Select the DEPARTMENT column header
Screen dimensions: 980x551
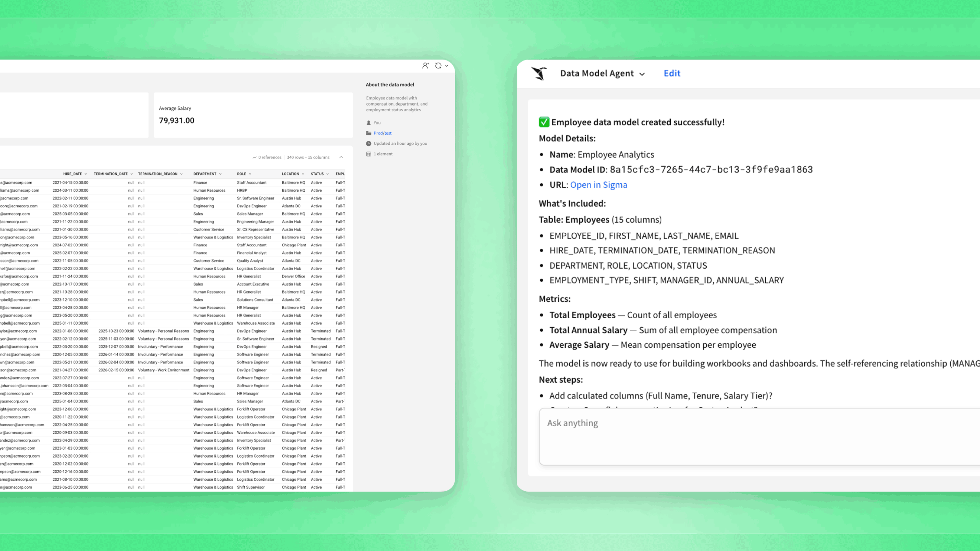(205, 174)
